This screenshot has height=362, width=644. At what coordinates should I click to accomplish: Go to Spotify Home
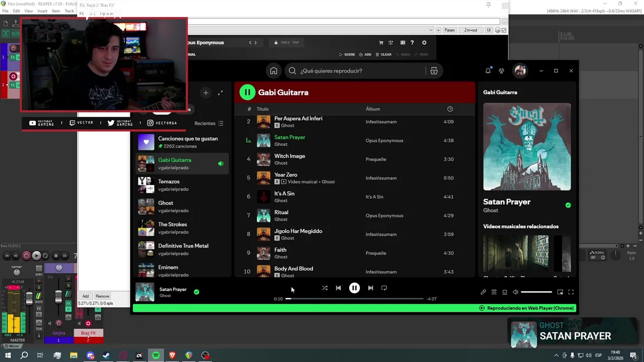pyautogui.click(x=273, y=71)
